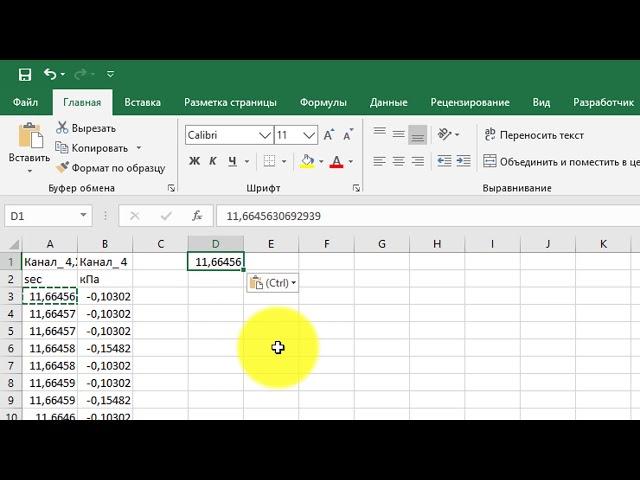640x480 pixels.
Task: Click Вырезать to cut
Action: 86,128
